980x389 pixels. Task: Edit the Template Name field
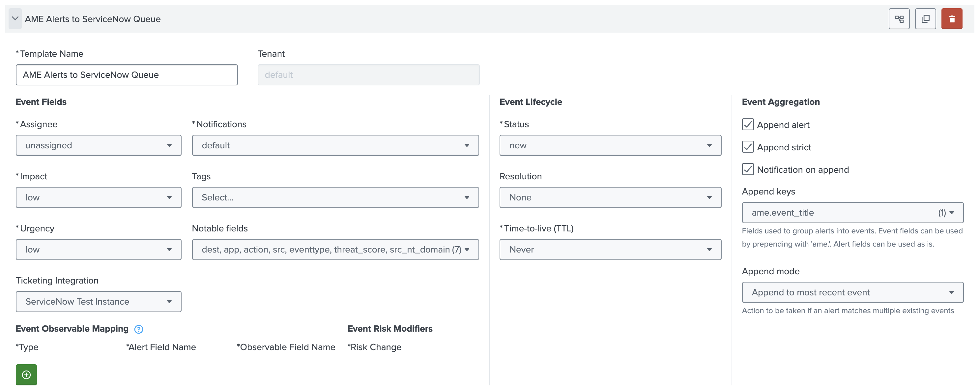tap(126, 75)
